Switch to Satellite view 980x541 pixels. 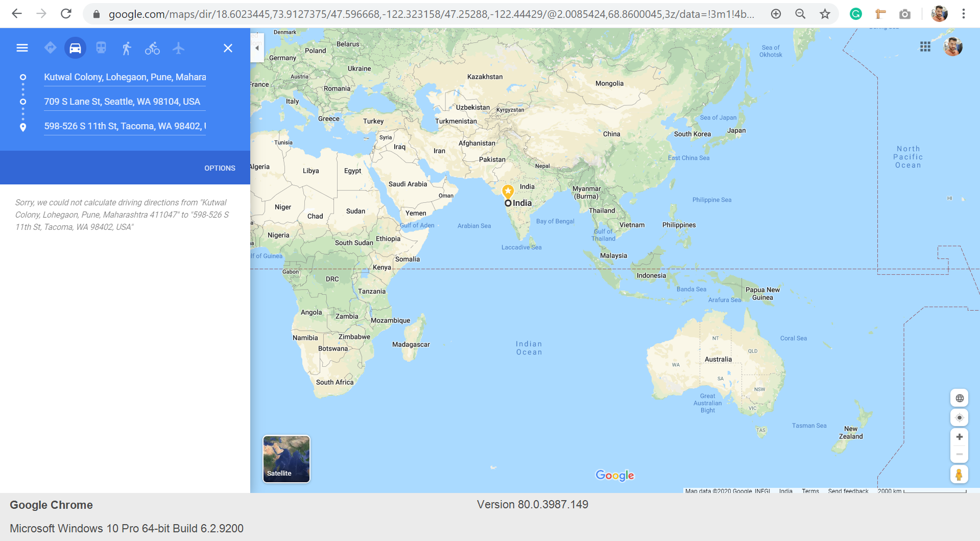click(x=286, y=459)
